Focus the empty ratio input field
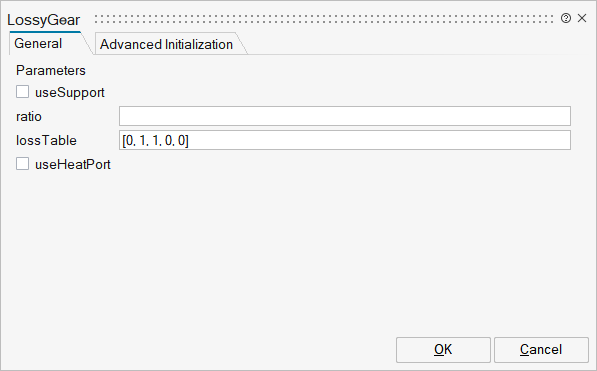This screenshot has height=371, width=597. point(345,116)
